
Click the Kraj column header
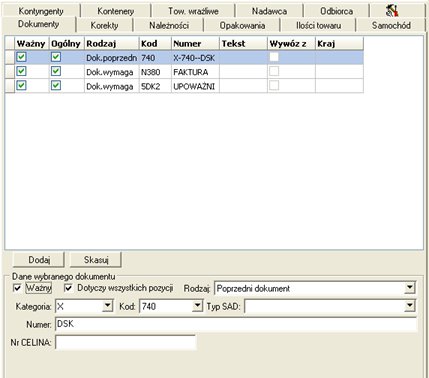(x=339, y=43)
